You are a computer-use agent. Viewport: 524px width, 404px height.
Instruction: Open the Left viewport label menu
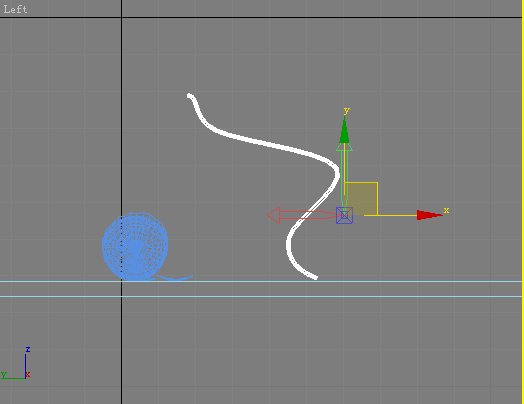point(15,9)
